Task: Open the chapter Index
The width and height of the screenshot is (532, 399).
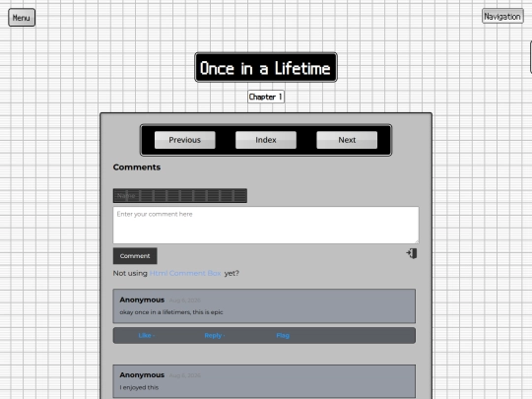Action: pyautogui.click(x=266, y=140)
